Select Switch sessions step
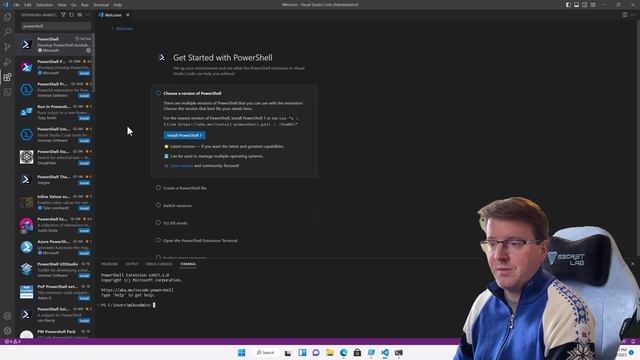The image size is (640, 360). pyautogui.click(x=177, y=206)
